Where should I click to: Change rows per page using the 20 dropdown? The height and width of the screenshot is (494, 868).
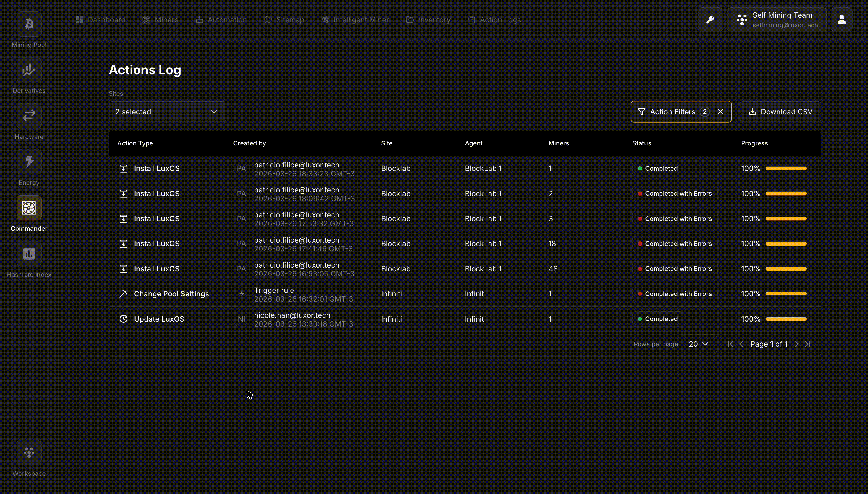(700, 344)
